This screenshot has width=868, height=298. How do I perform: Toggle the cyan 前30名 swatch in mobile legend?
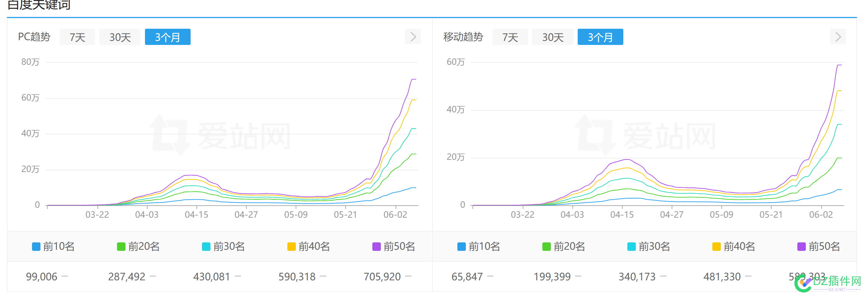pos(631,246)
